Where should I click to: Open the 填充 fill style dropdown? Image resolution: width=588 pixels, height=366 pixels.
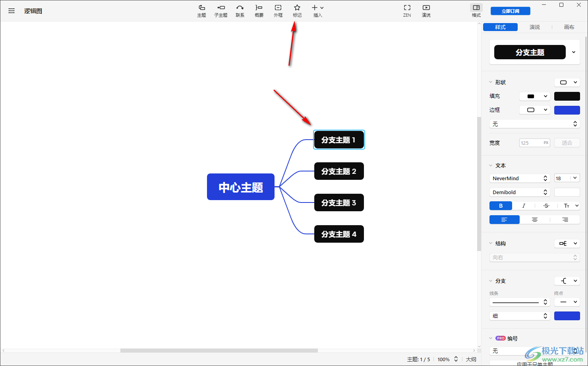(x=535, y=96)
